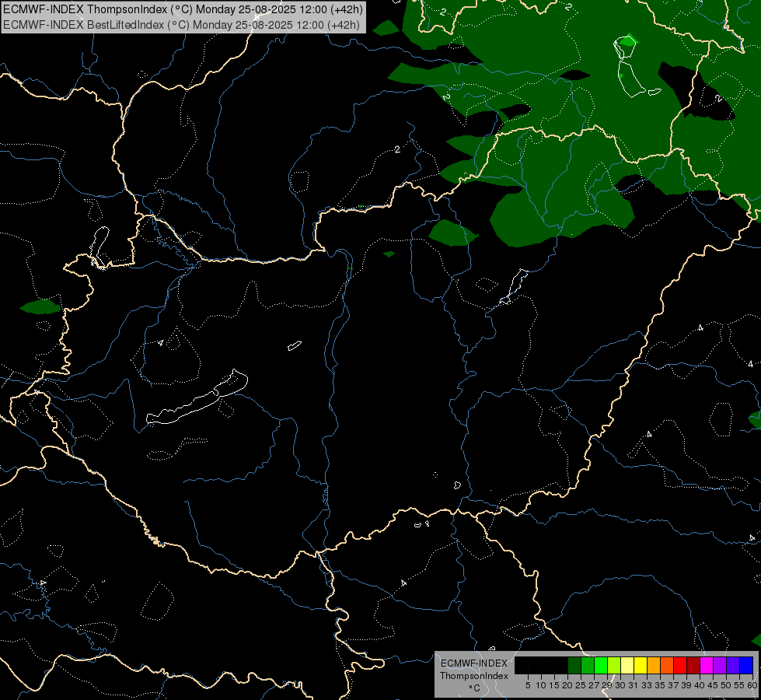The width and height of the screenshot is (761, 700).
Task: Click legend scale value 20
Action: point(567,685)
